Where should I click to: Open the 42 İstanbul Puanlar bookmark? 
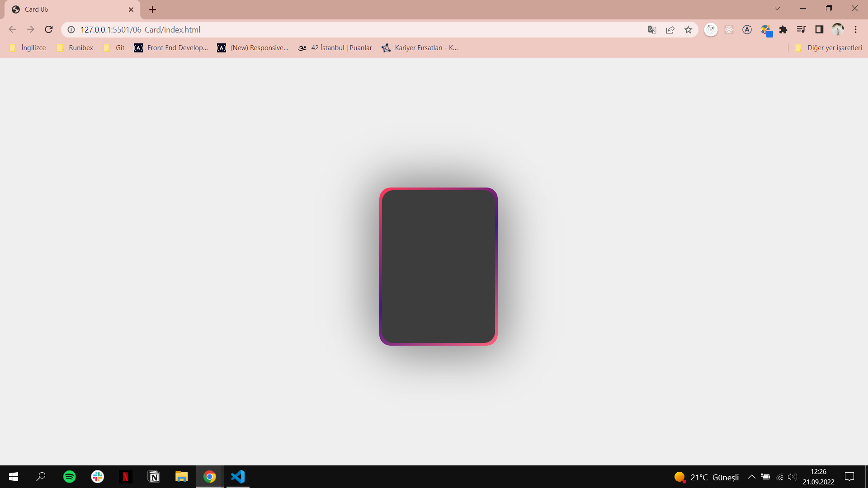point(335,47)
